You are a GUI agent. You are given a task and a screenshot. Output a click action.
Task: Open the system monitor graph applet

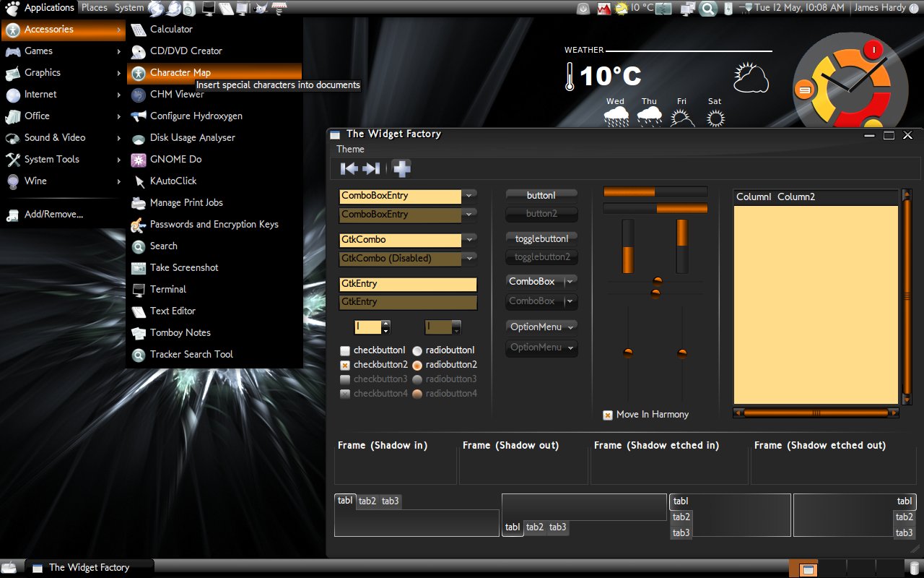point(604,9)
